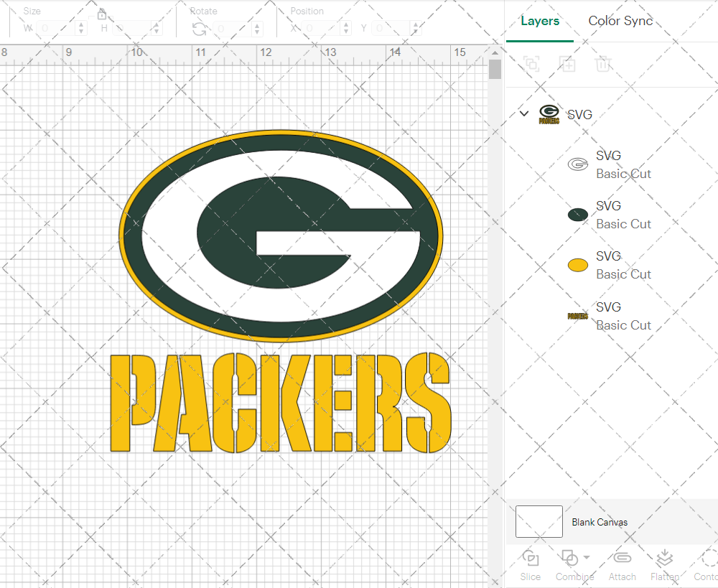The width and height of the screenshot is (718, 588).
Task: Click the Slice tool
Action: point(531,559)
